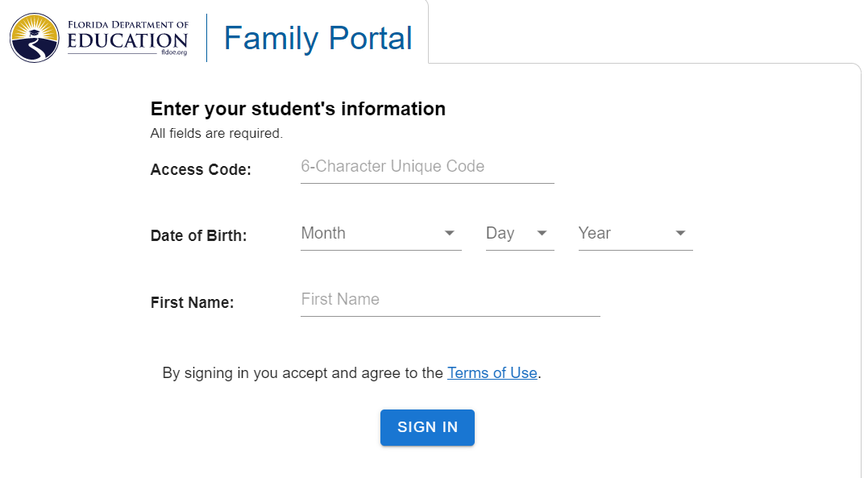Click the Florida Department of Education sun emblem
Image resolution: width=868 pixels, height=478 pixels.
click(x=35, y=38)
